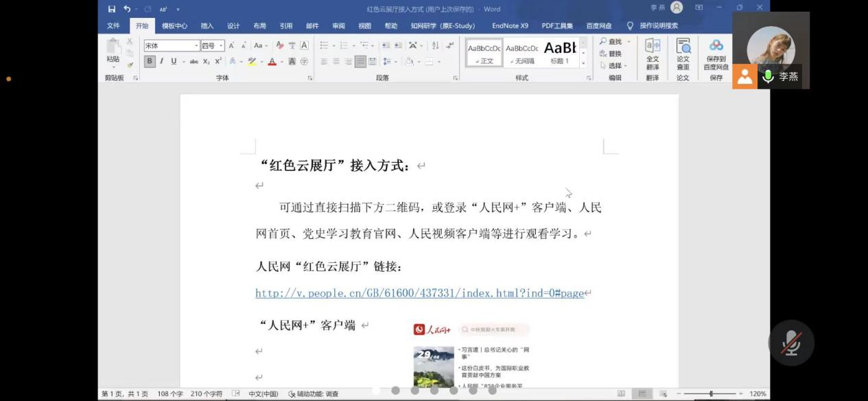The height and width of the screenshot is (401, 868).
Task: Decrease paragraph indent
Action: pos(386,45)
